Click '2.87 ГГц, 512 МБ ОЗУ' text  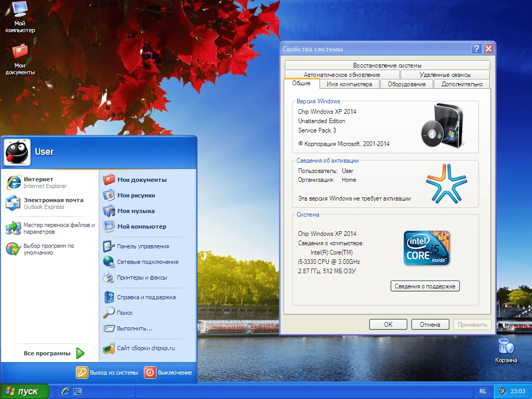[327, 271]
